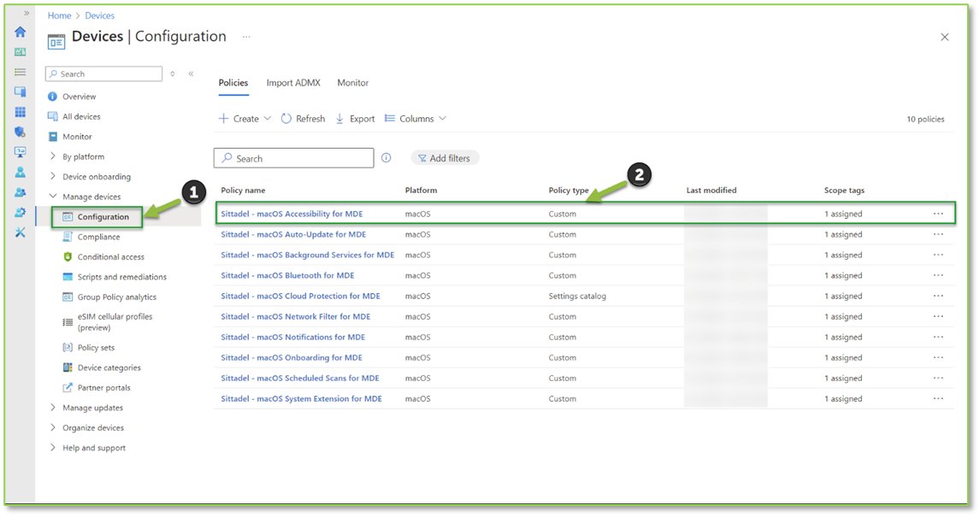This screenshot has width=980, height=517.
Task: Navigate to Home via the breadcrumb link
Action: (59, 15)
